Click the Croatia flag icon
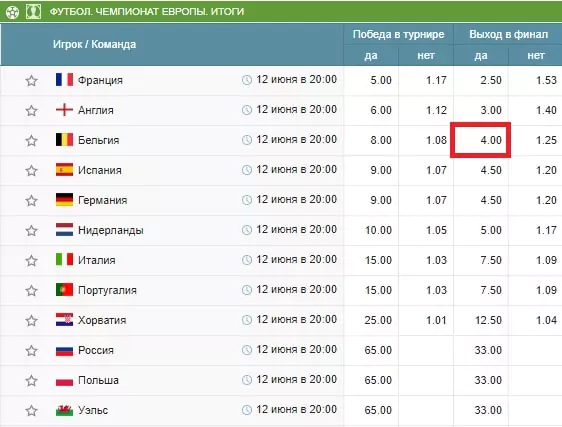This screenshot has width=562, height=427. coord(65,319)
